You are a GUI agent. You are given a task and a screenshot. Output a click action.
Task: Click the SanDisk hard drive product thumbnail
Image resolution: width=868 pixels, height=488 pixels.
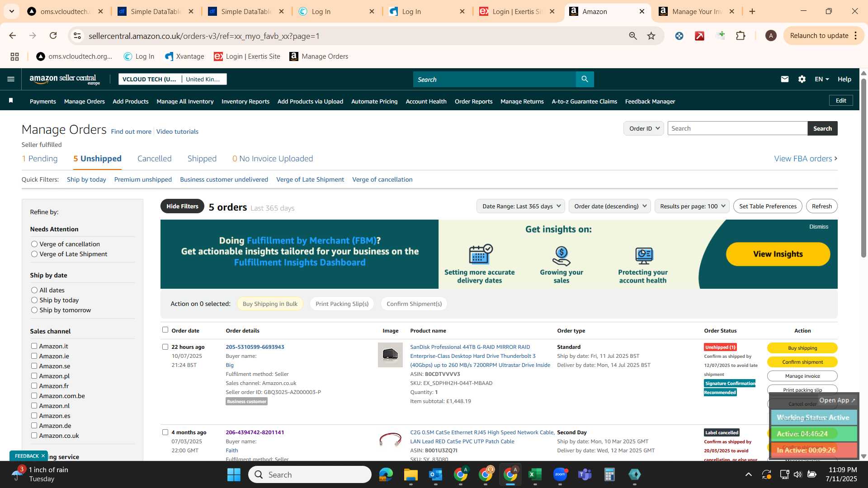click(390, 355)
